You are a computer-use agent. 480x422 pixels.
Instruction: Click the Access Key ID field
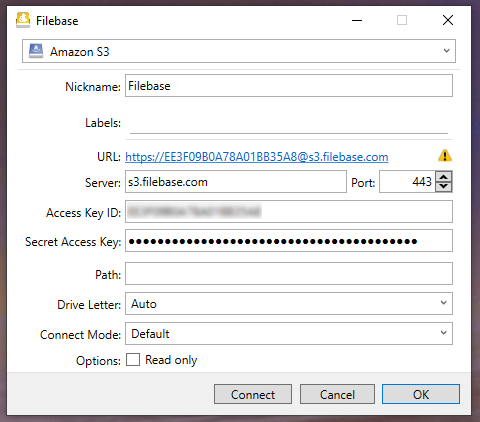[289, 211]
